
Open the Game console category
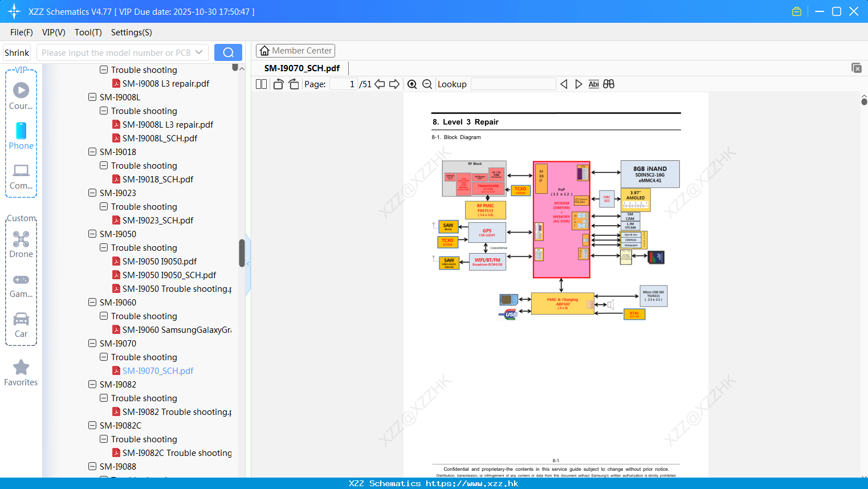tap(21, 285)
